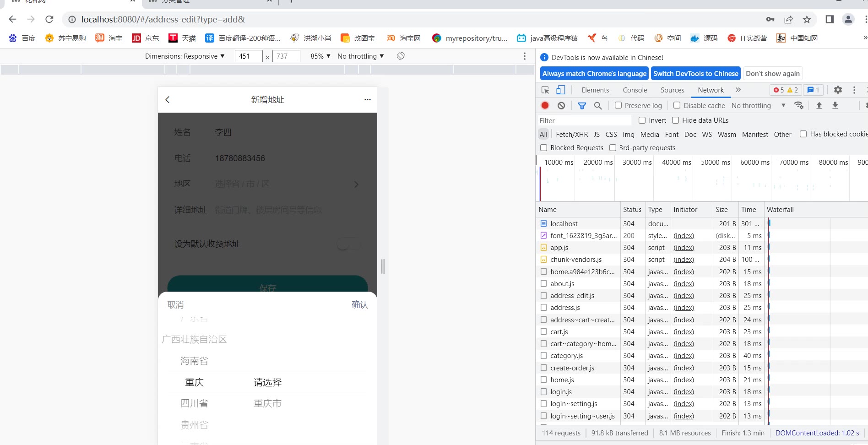Click the Network Filter text box

(x=584, y=120)
